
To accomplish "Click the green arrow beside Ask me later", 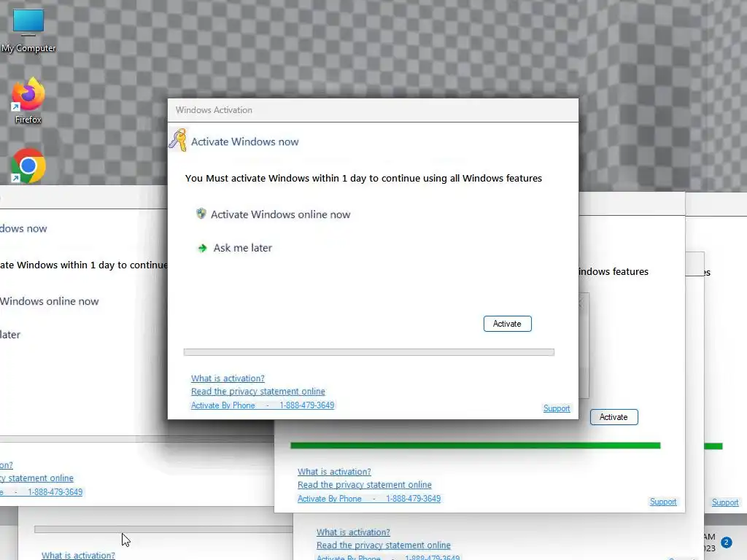I will [203, 248].
